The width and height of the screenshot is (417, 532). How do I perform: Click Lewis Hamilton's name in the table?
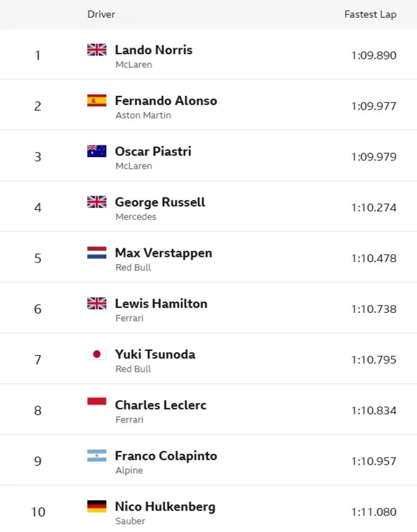[161, 303]
